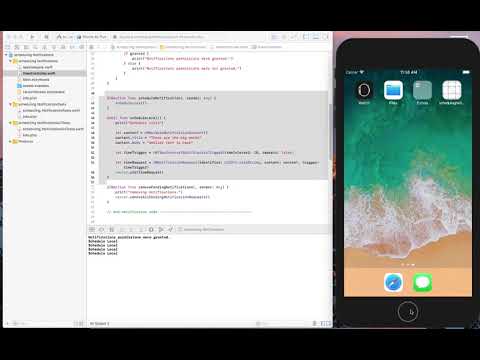Open the Test navigator icon

pyautogui.click(x=54, y=47)
